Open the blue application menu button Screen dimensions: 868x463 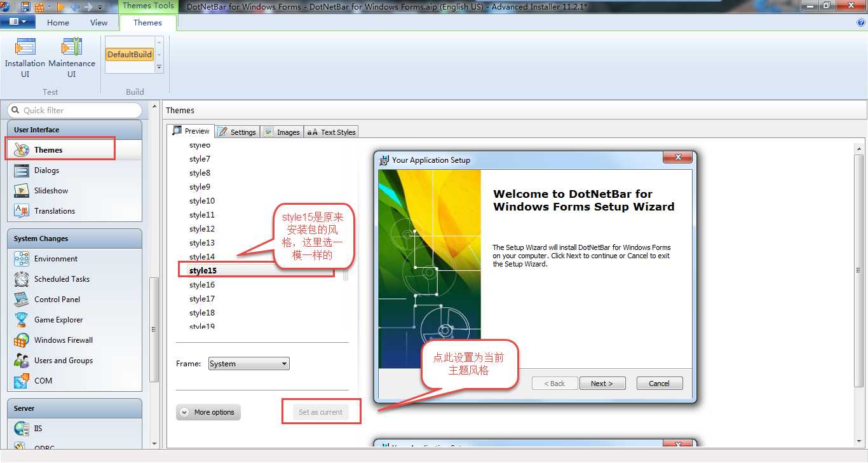click(x=18, y=22)
